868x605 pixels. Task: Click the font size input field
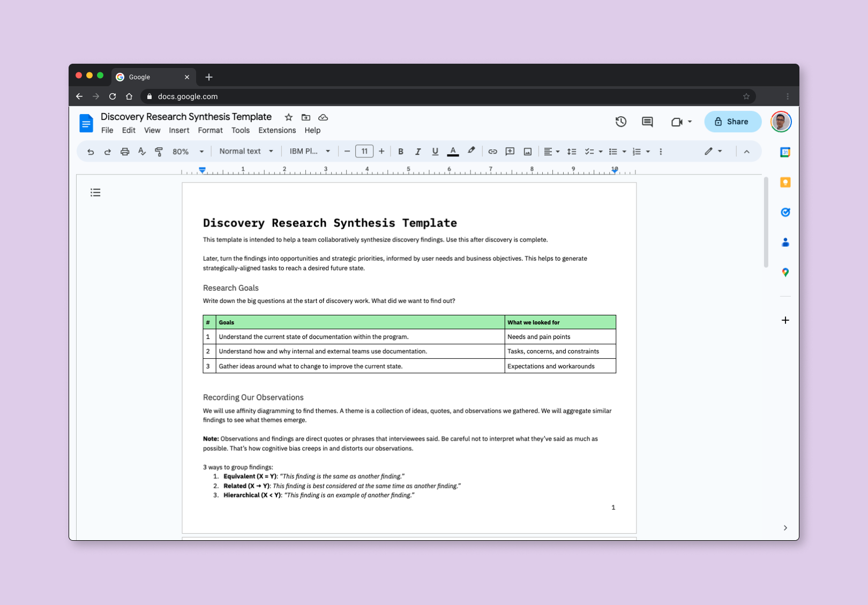tap(364, 152)
